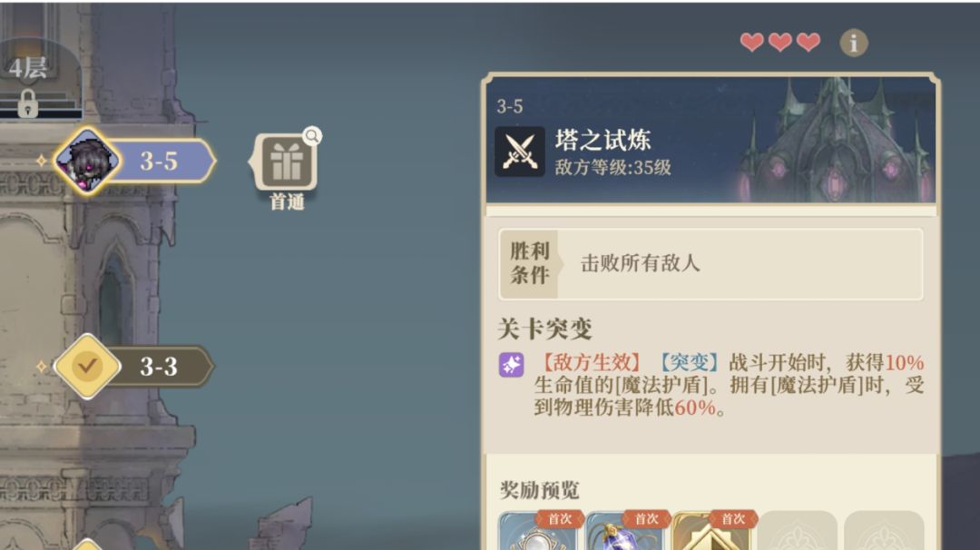980x550 pixels.
Task: Tap the padlock on 4层 floor
Action: 27,103
